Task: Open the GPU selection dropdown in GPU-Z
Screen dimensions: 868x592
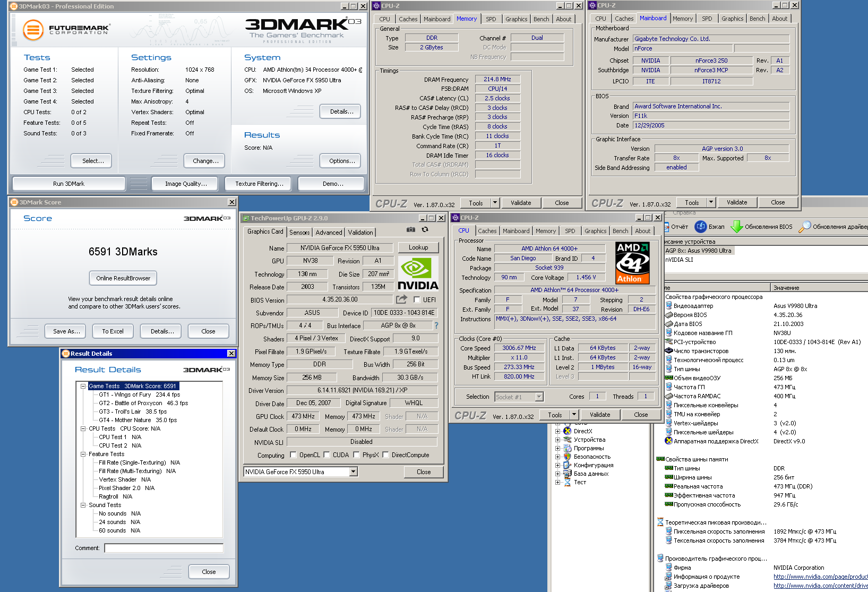Action: 353,472
